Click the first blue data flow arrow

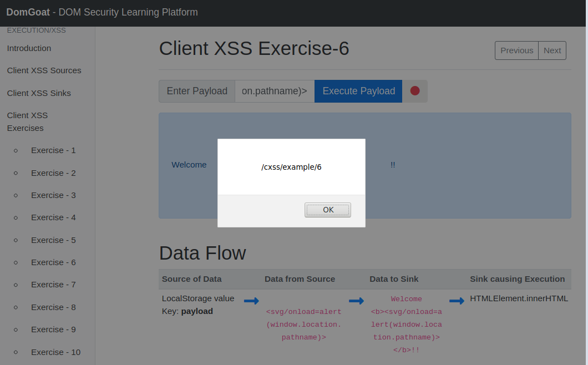(251, 301)
